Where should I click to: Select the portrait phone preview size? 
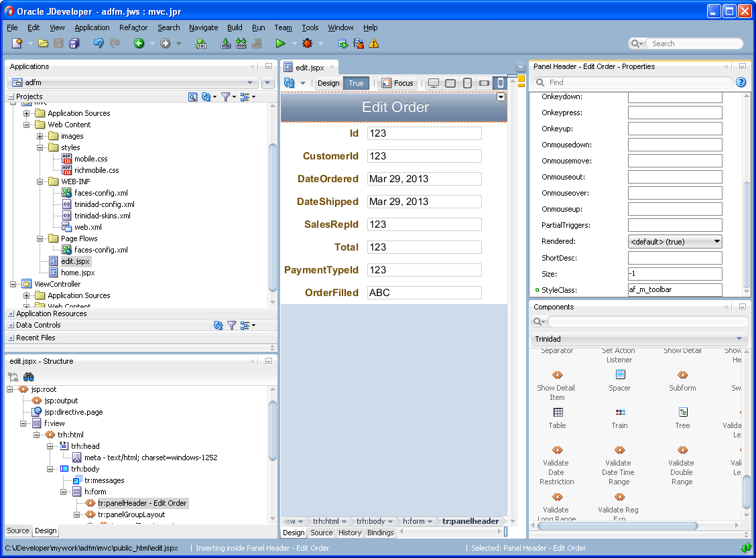(501, 83)
